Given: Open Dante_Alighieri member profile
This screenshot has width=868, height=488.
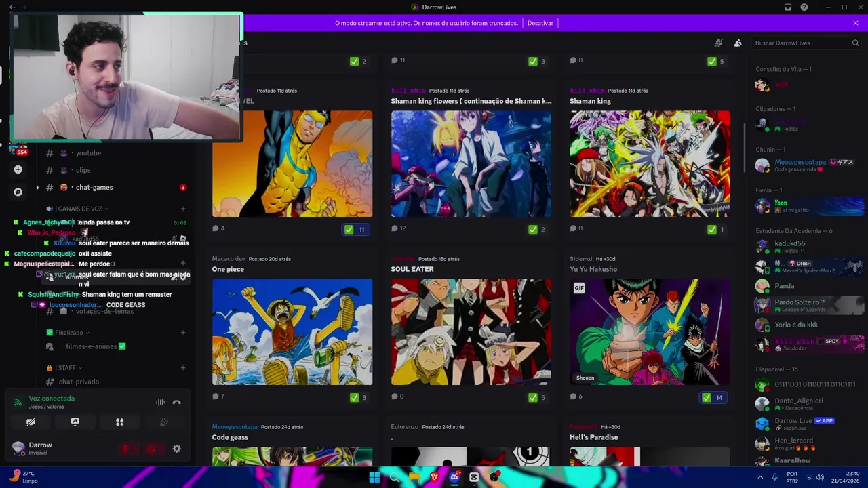Looking at the screenshot, I should [808, 404].
